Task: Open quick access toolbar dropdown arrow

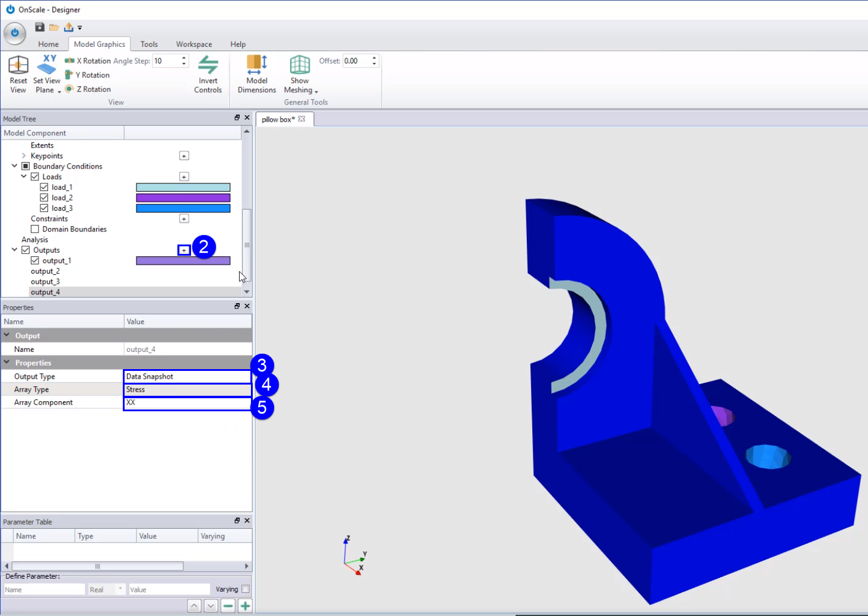Action: click(x=80, y=28)
